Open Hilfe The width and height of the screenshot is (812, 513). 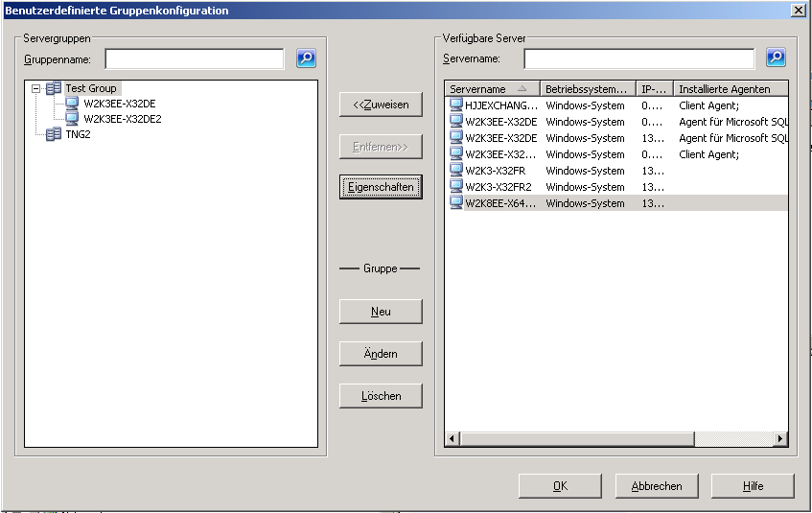(x=753, y=486)
